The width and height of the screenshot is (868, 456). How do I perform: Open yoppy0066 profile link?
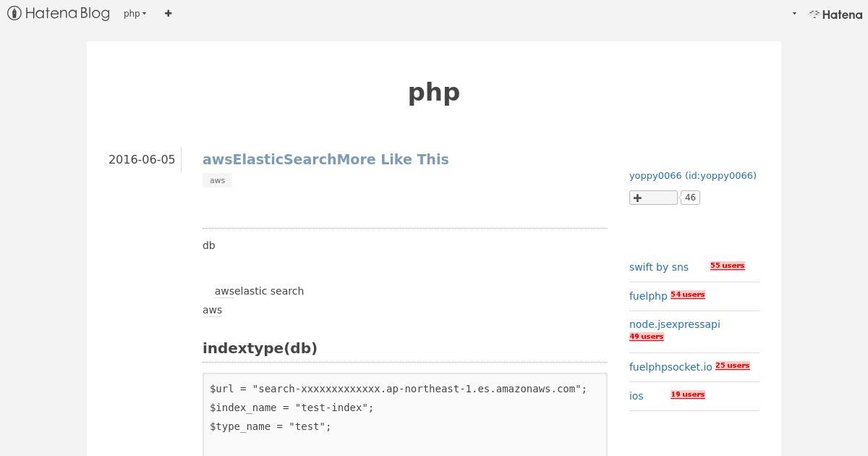[x=693, y=175]
